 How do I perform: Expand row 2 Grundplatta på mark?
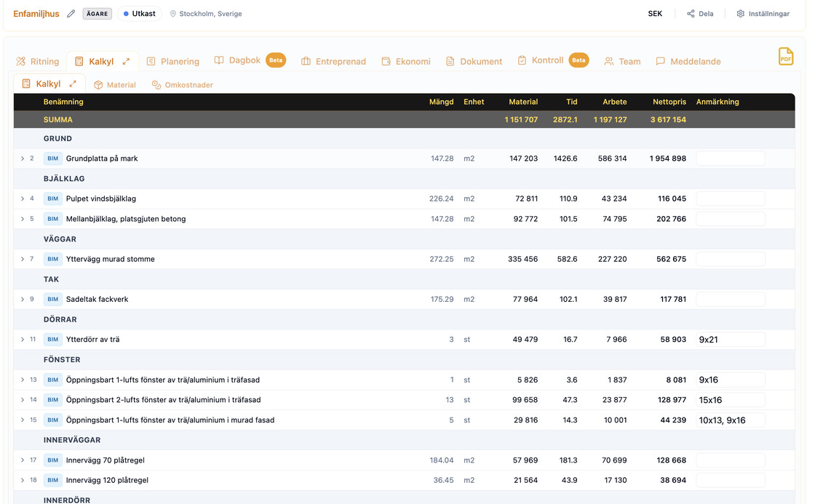click(23, 159)
